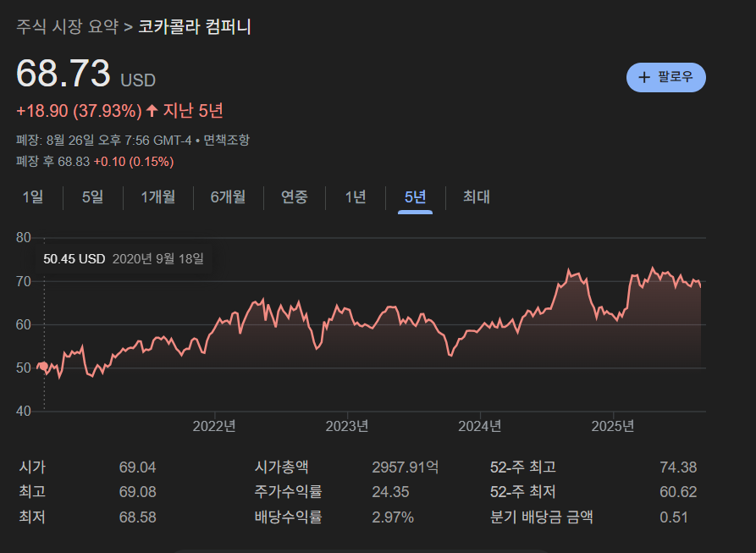756x553 pixels.
Task: Switch to the 1개월 range tab
Action: 157,197
